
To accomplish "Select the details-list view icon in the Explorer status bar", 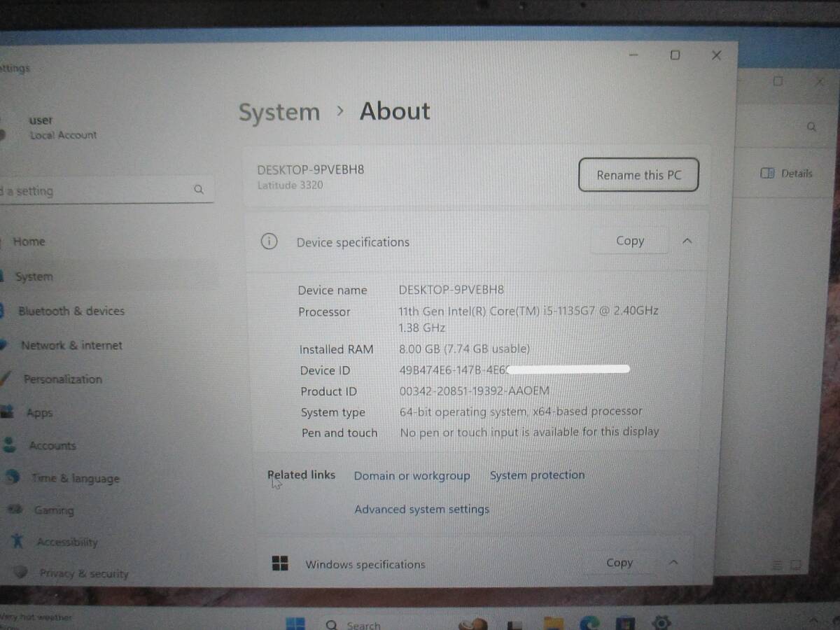I will point(777,564).
